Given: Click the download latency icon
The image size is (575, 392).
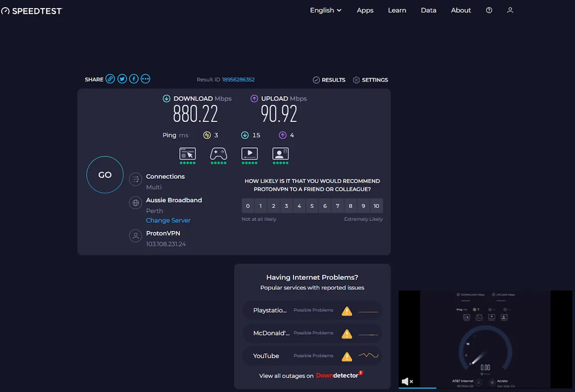Looking at the screenshot, I should [x=245, y=135].
